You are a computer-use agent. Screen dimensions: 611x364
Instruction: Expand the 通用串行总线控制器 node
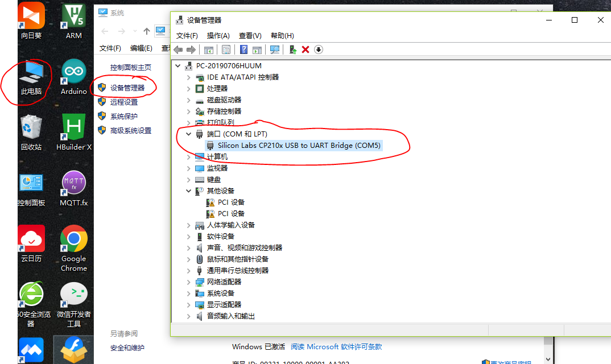pyautogui.click(x=189, y=271)
